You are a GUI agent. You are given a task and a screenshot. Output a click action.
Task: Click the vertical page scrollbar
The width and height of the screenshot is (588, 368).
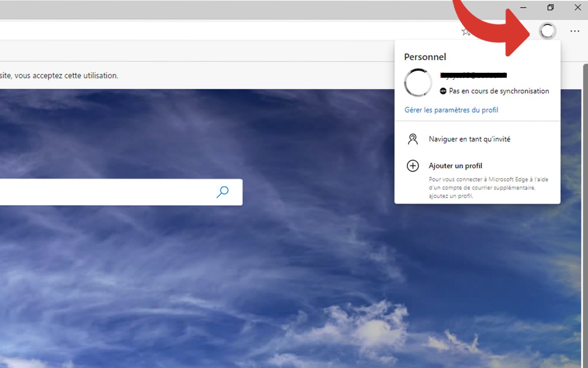click(585, 204)
